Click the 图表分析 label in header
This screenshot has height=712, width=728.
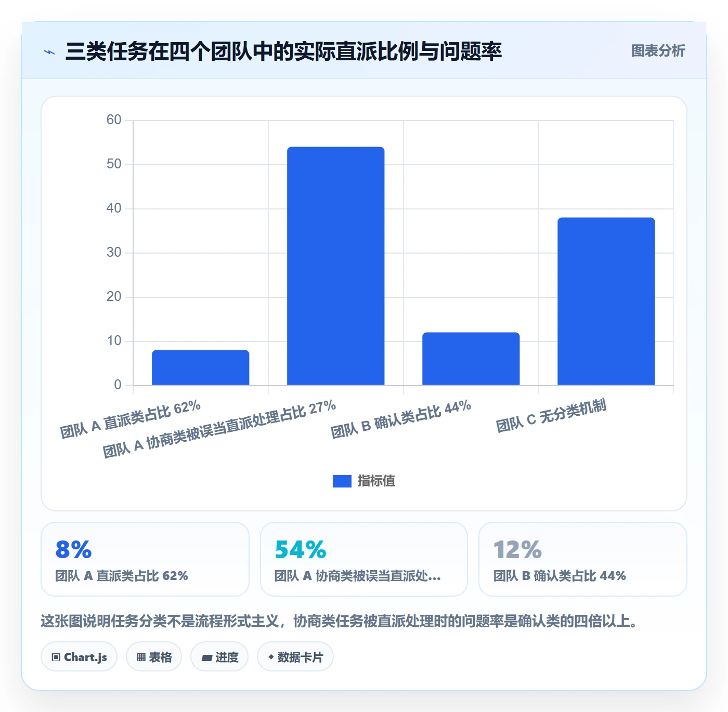pos(658,51)
